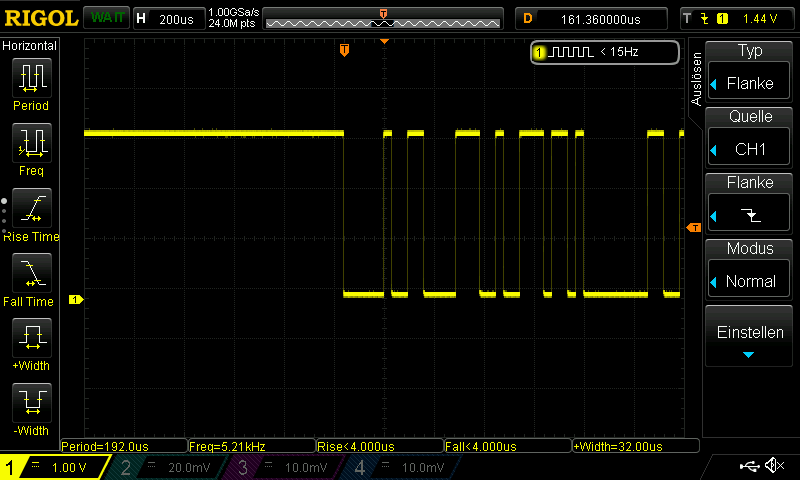
Task: Select the Freq measurement icon
Action: coord(31,144)
